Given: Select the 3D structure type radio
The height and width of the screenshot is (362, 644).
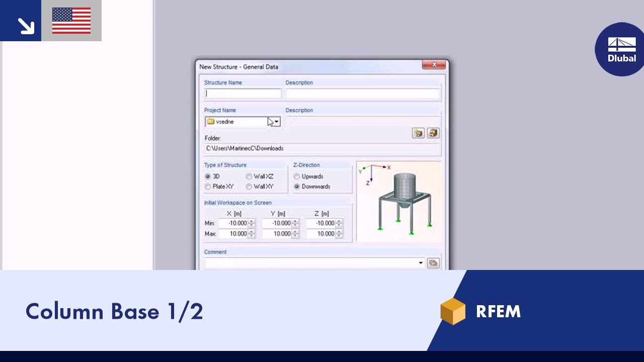Looking at the screenshot, I should (x=208, y=176).
